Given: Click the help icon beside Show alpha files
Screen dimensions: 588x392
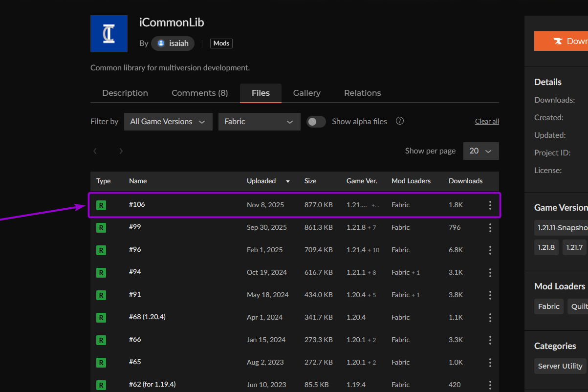Looking at the screenshot, I should click(399, 121).
